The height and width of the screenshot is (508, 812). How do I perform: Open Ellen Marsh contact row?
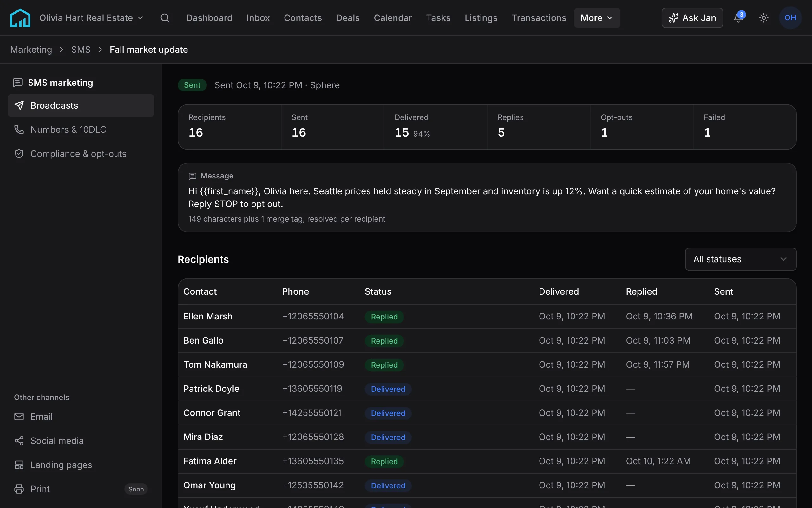(487, 317)
